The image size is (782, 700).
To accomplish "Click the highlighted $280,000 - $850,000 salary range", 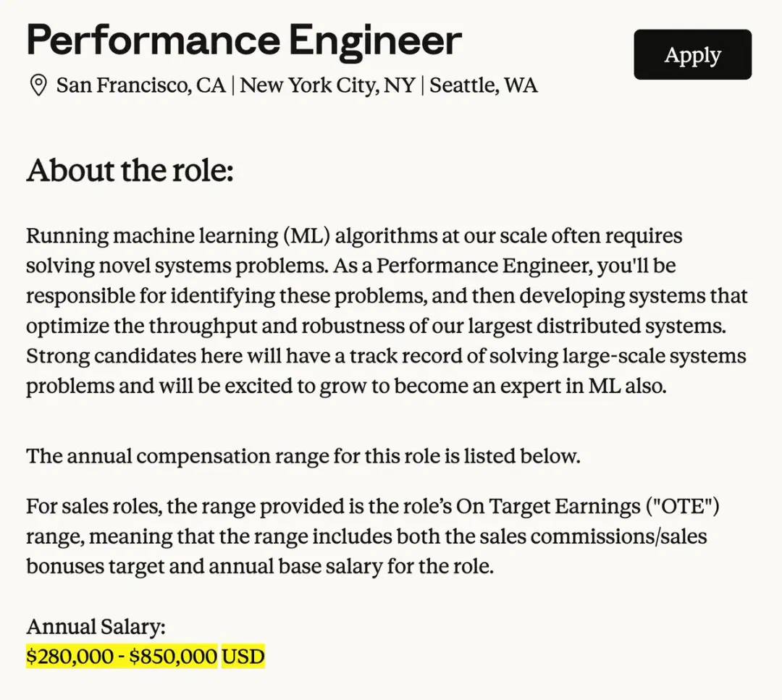I will coord(122,656).
